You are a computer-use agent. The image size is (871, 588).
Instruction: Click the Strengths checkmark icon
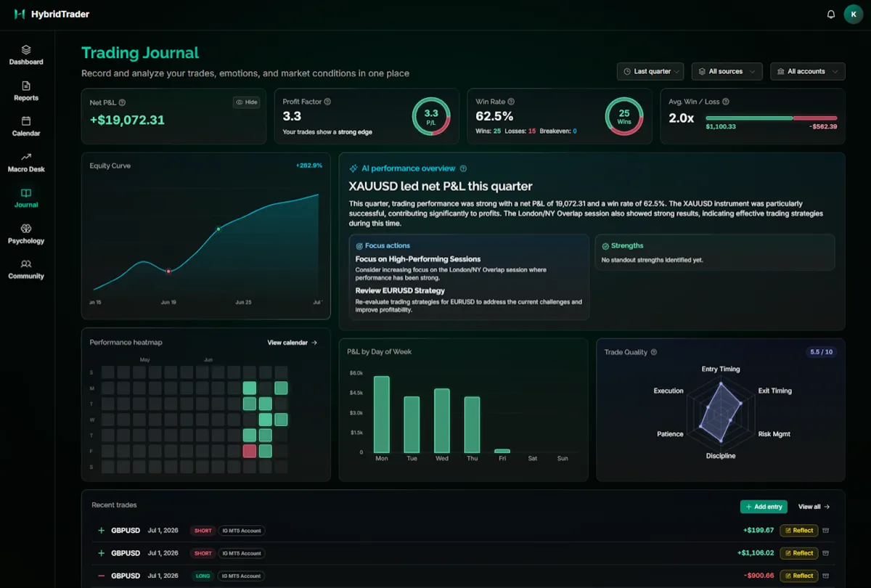pyautogui.click(x=605, y=246)
